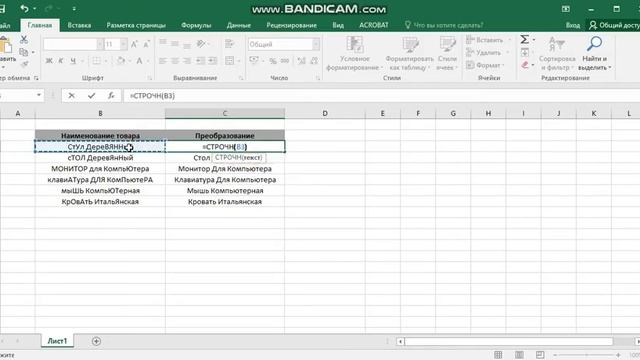The height and width of the screenshot is (360, 640).
Task: Switch to the 'Вставка' ribbon tab
Action: [79, 25]
